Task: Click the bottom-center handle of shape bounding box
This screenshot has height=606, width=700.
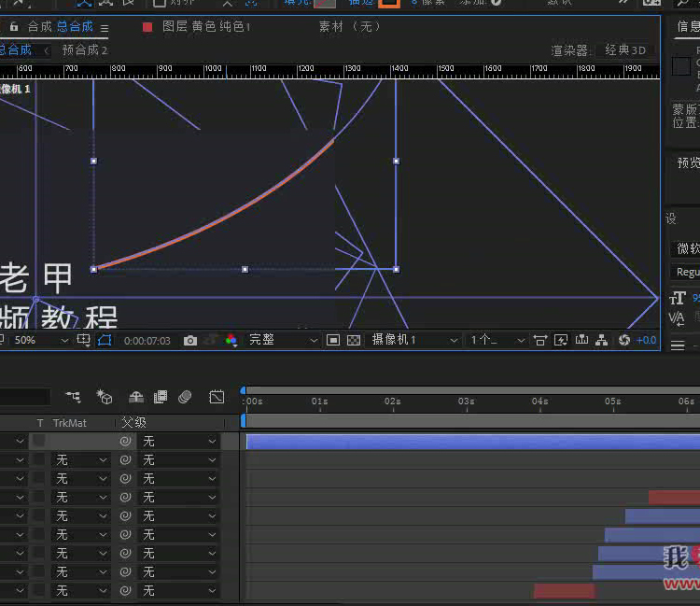Action: (x=245, y=269)
